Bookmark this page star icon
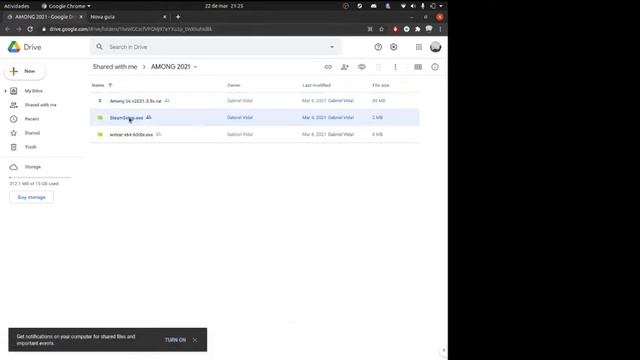Screen dimensions: 640x360 click(381, 29)
